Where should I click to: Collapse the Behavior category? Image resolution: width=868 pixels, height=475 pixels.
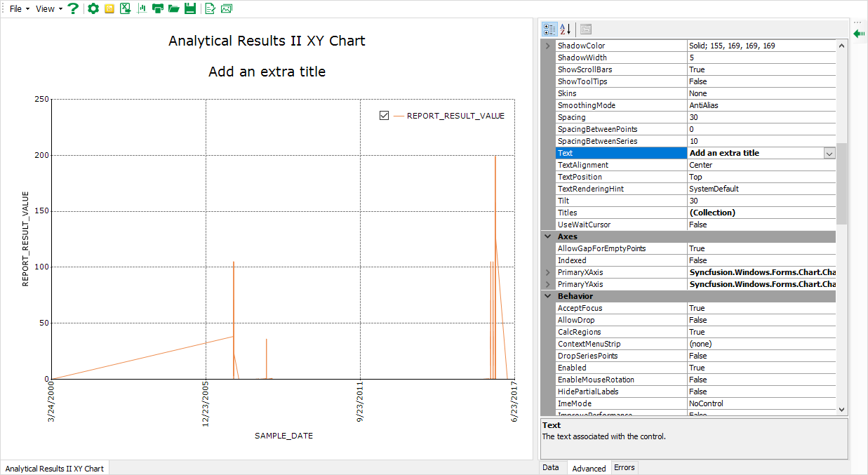click(548, 296)
